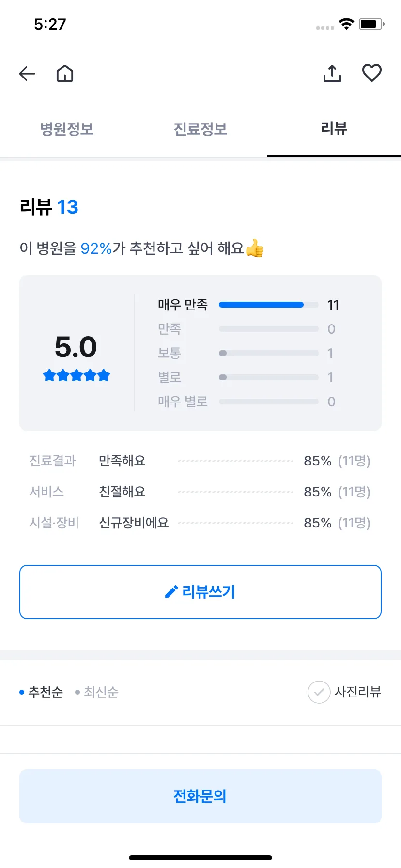This screenshot has height=868, width=401.
Task: Go to home via house icon
Action: [x=65, y=74]
